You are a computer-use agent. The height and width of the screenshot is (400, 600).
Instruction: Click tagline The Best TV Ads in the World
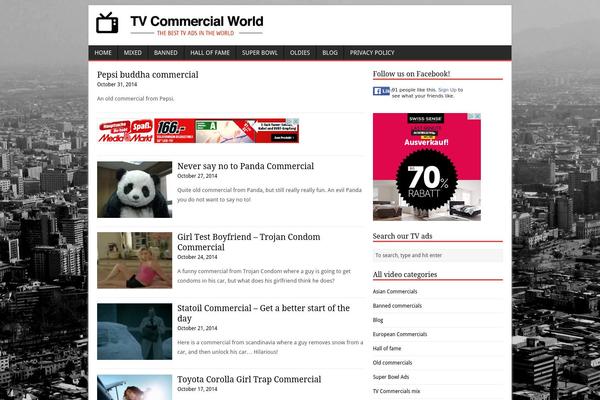click(195, 33)
